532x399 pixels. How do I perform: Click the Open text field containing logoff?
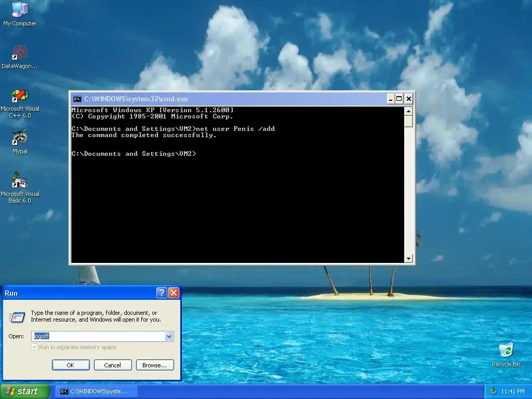pyautogui.click(x=98, y=336)
